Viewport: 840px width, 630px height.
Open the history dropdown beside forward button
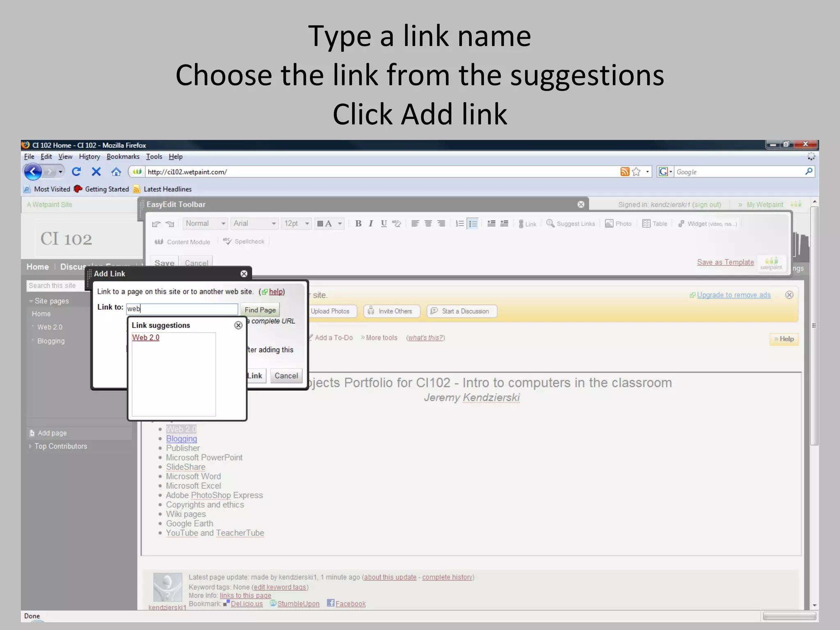[x=60, y=171]
